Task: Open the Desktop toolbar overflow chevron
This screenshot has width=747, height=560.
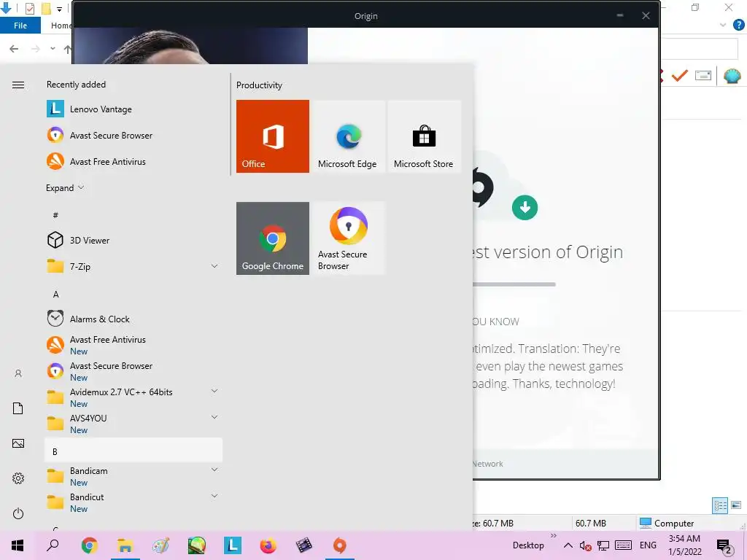Action: pos(553,536)
